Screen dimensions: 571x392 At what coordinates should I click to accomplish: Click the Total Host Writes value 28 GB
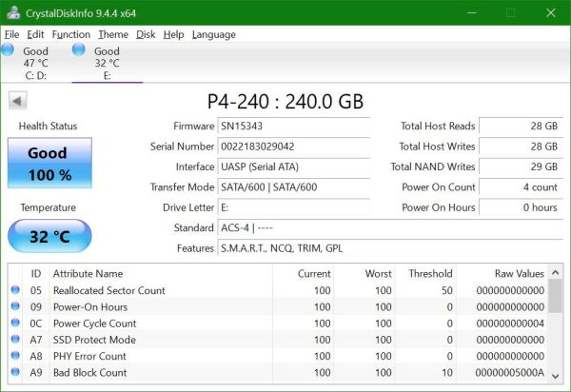pyautogui.click(x=521, y=147)
